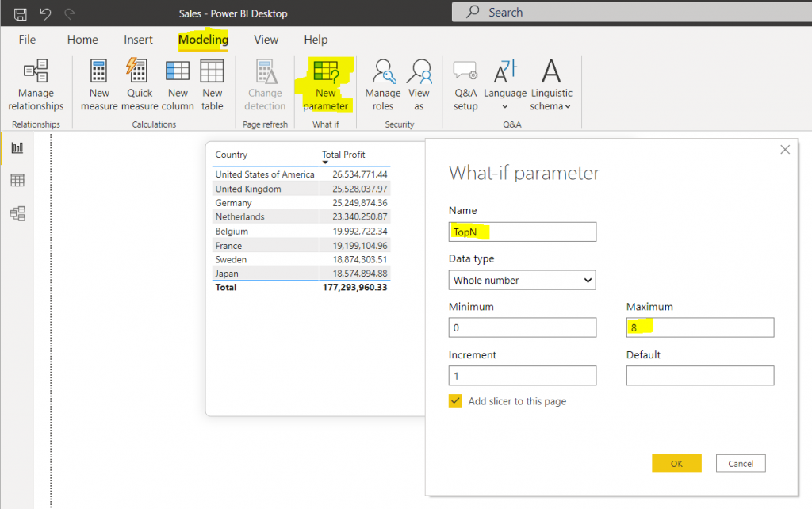The image size is (812, 509).
Task: Click the Maximum value field
Action: tap(700, 327)
